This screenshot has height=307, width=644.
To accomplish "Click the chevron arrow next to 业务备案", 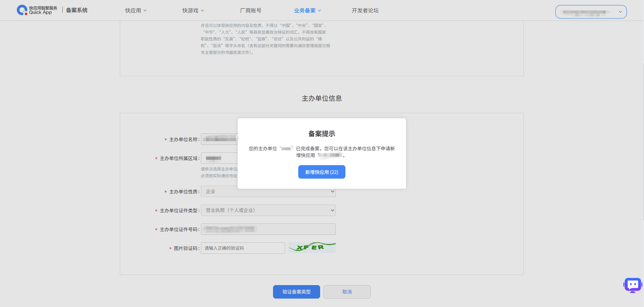I will click(319, 10).
